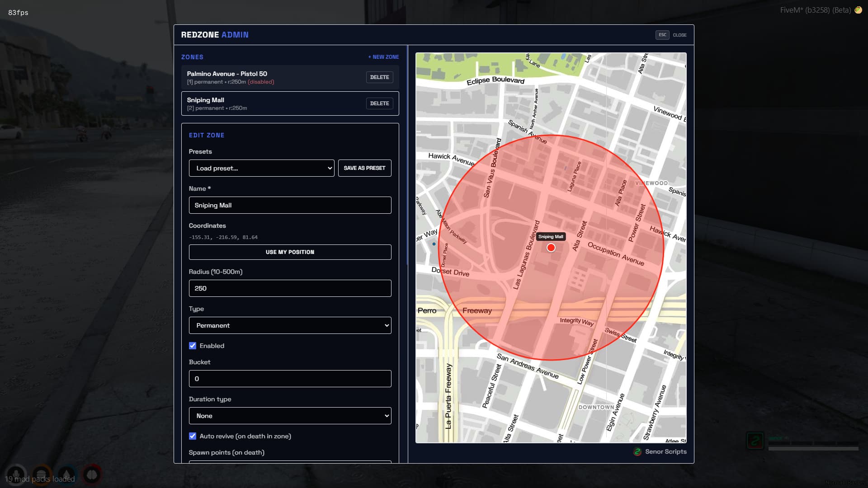
Task: Delete the Sniping Mall zone
Action: (x=379, y=103)
